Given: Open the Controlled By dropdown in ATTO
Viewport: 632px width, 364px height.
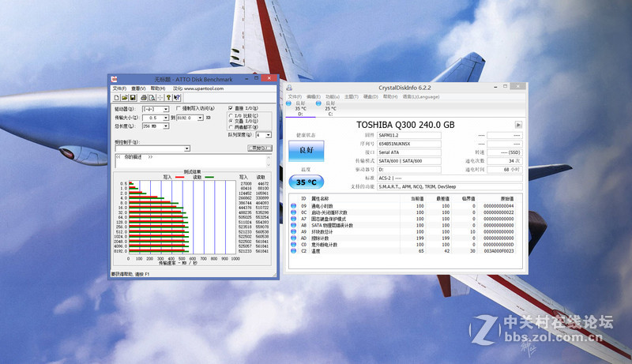Looking at the screenshot, I should pos(187,148).
